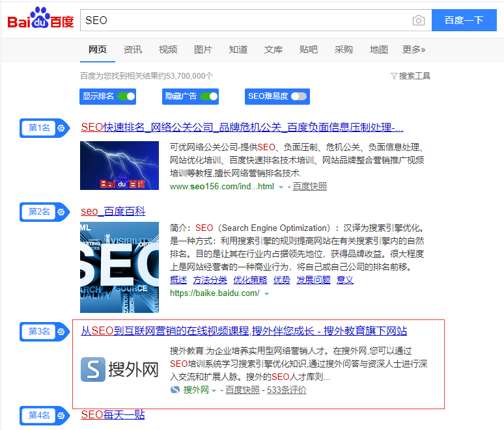Select the 网页 tab
Screen dimensions: 504x430
coord(98,49)
